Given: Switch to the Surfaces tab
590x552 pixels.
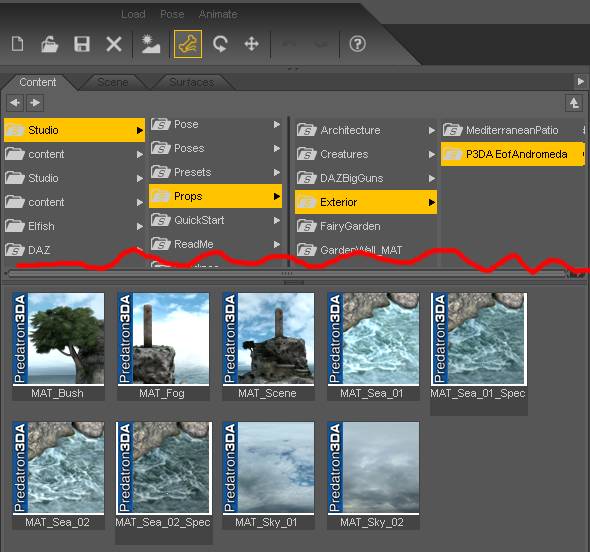Looking at the screenshot, I should [x=192, y=82].
